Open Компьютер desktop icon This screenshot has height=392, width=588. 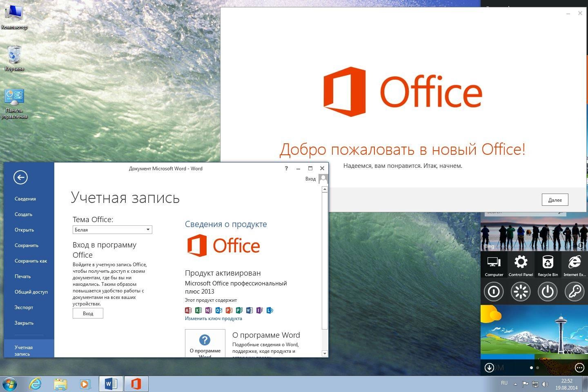(x=14, y=16)
